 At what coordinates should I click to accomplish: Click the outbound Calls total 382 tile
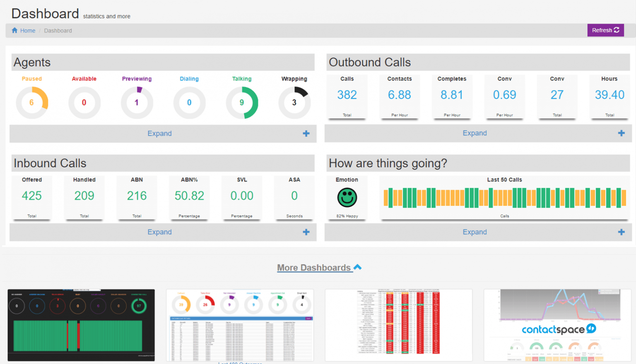point(347,97)
